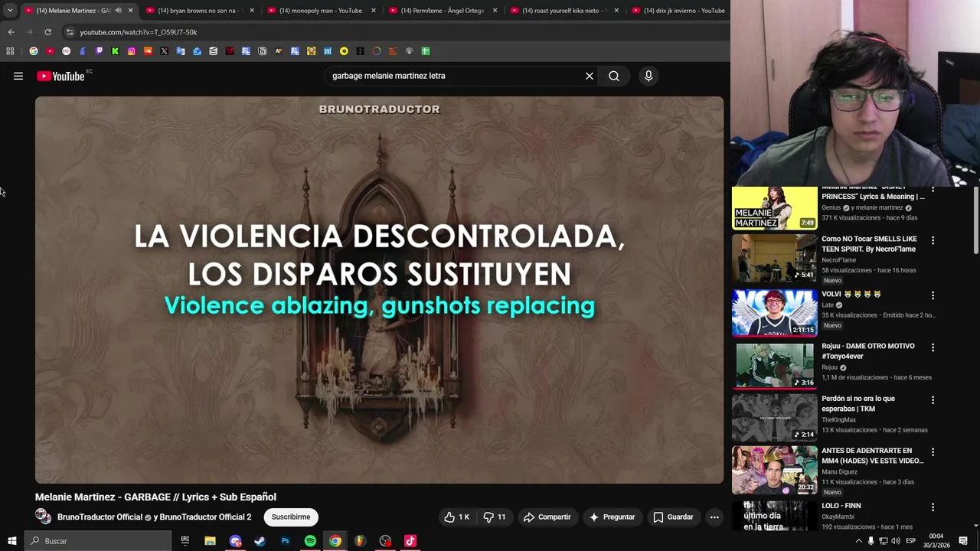Open the Notion bookmark icon
This screenshot has width=980, height=551.
pos(262,51)
